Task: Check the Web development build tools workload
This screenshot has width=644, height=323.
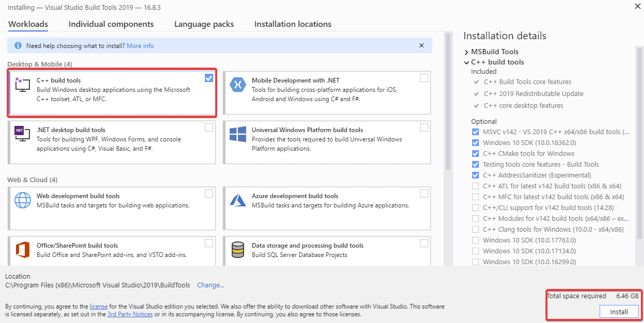Action: tap(208, 193)
